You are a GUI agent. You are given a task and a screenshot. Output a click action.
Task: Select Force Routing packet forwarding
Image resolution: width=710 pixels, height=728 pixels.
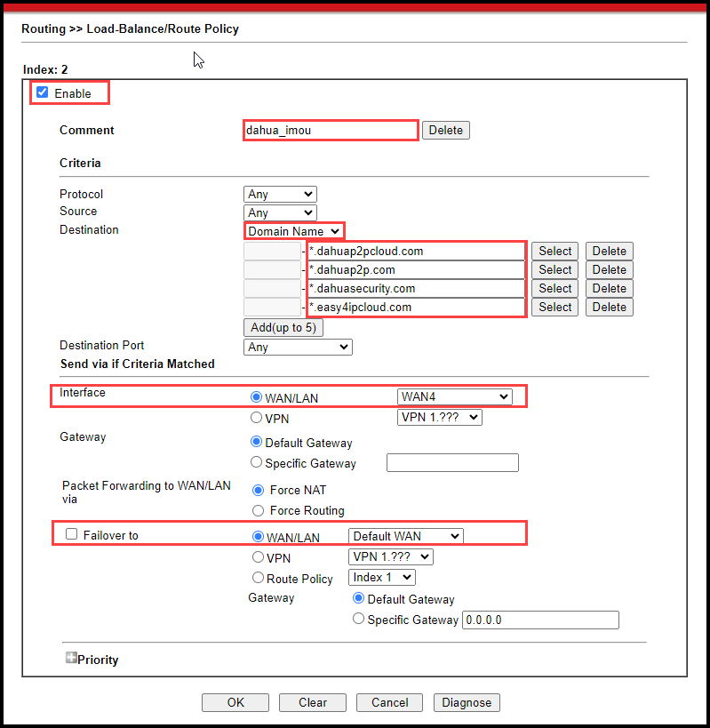point(258,511)
